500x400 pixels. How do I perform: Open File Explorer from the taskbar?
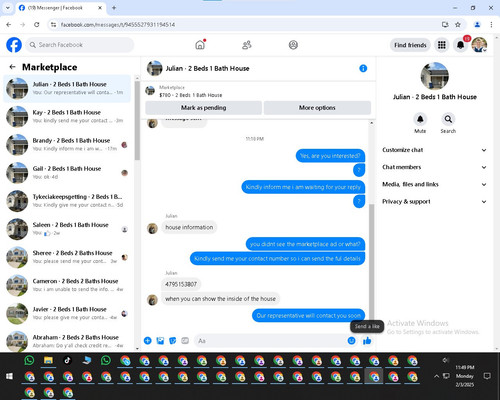pos(48,360)
